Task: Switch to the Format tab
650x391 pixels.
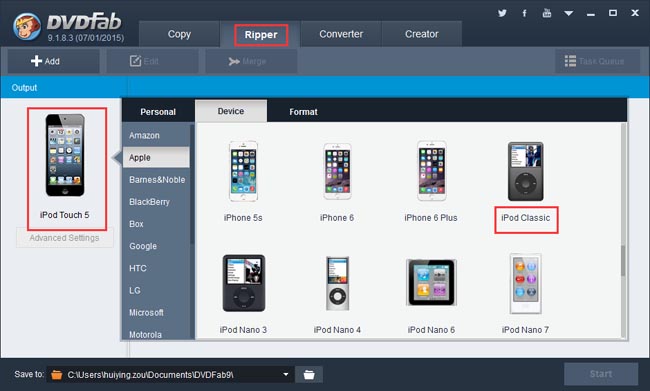Action: click(303, 112)
